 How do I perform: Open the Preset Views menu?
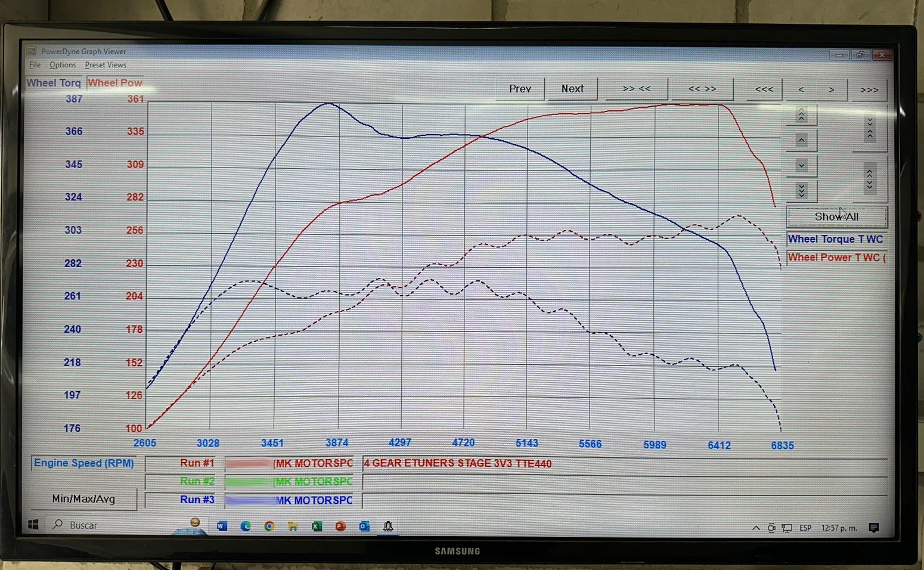[106, 65]
